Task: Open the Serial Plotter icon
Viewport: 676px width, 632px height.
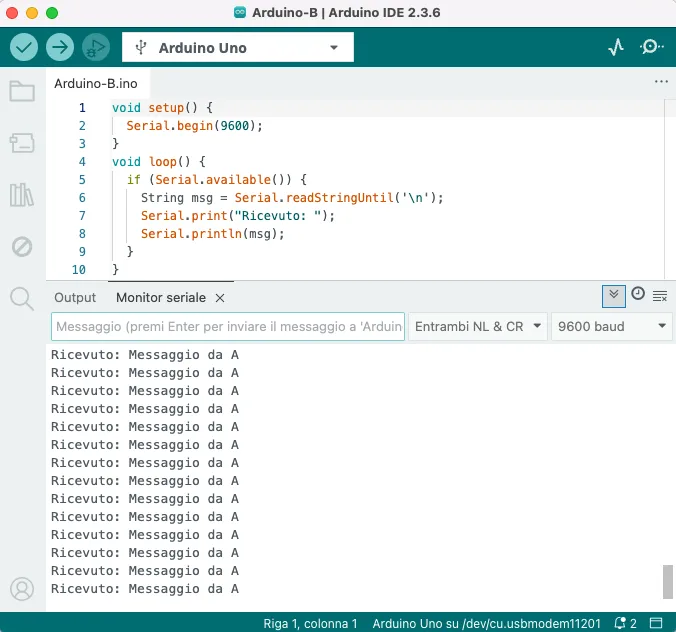Action: (x=616, y=47)
